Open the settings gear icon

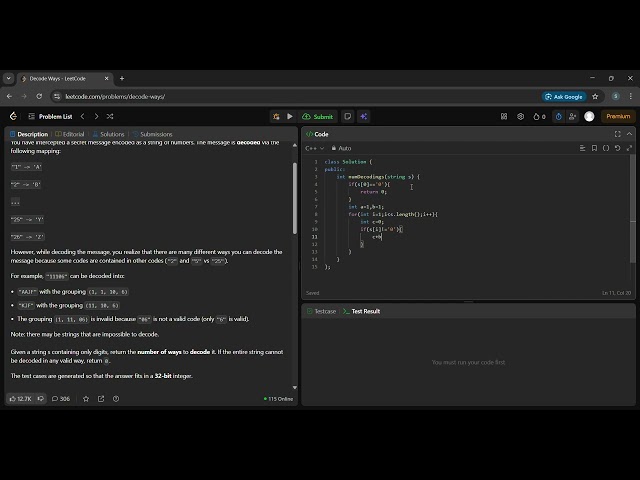pyautogui.click(x=520, y=116)
